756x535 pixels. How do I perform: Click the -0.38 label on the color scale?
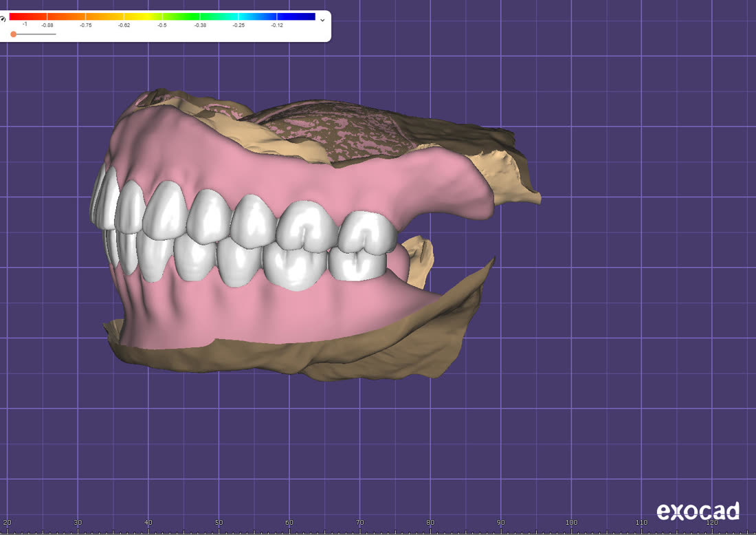click(x=200, y=25)
